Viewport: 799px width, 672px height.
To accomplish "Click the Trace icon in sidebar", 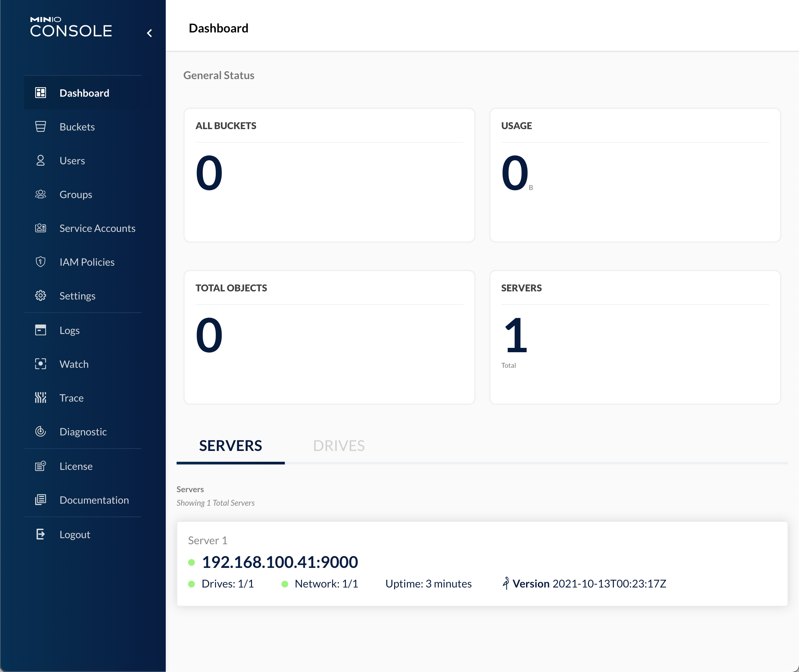I will coord(40,398).
